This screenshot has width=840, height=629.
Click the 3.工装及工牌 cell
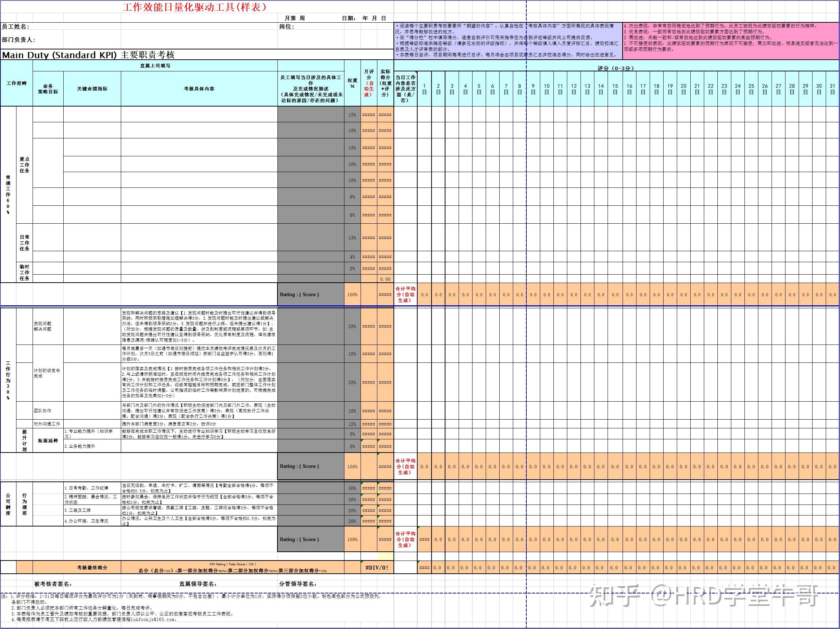point(92,510)
